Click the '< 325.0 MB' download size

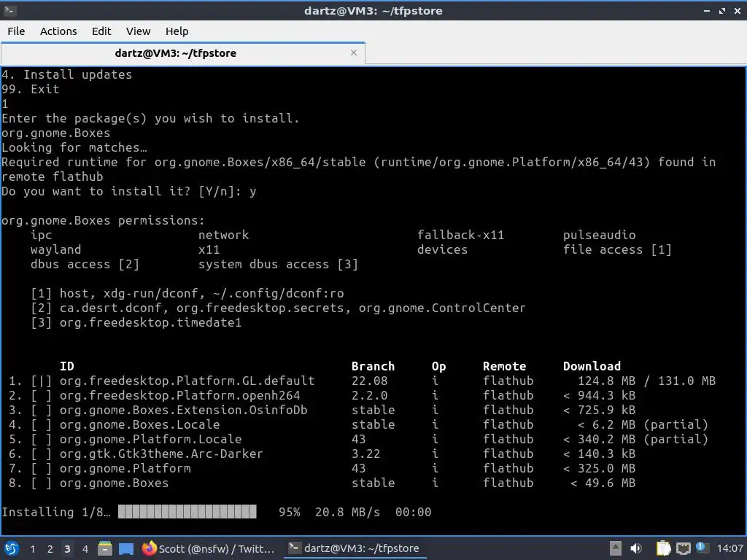coord(600,469)
